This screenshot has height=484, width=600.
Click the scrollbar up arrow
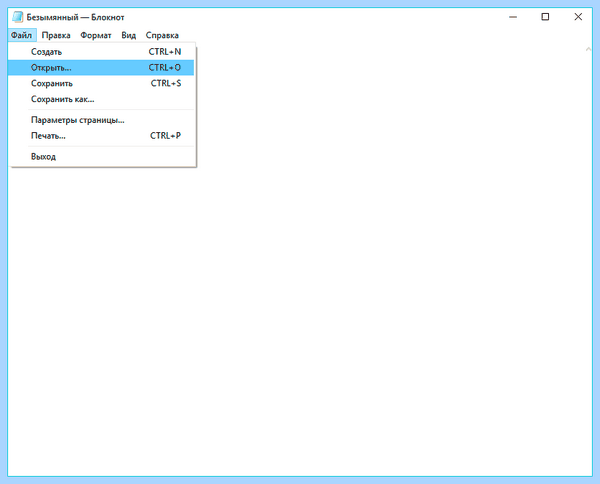pyautogui.click(x=588, y=49)
